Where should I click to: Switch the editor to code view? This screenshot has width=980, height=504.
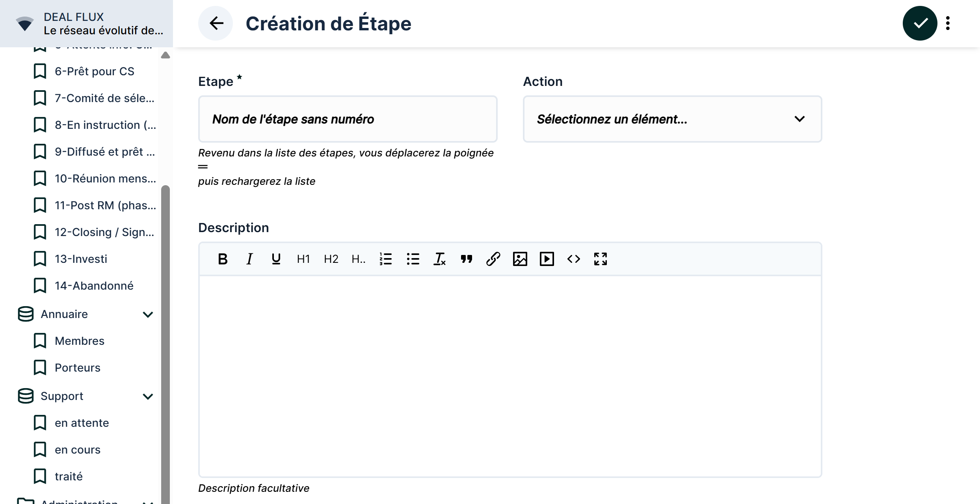pyautogui.click(x=573, y=259)
